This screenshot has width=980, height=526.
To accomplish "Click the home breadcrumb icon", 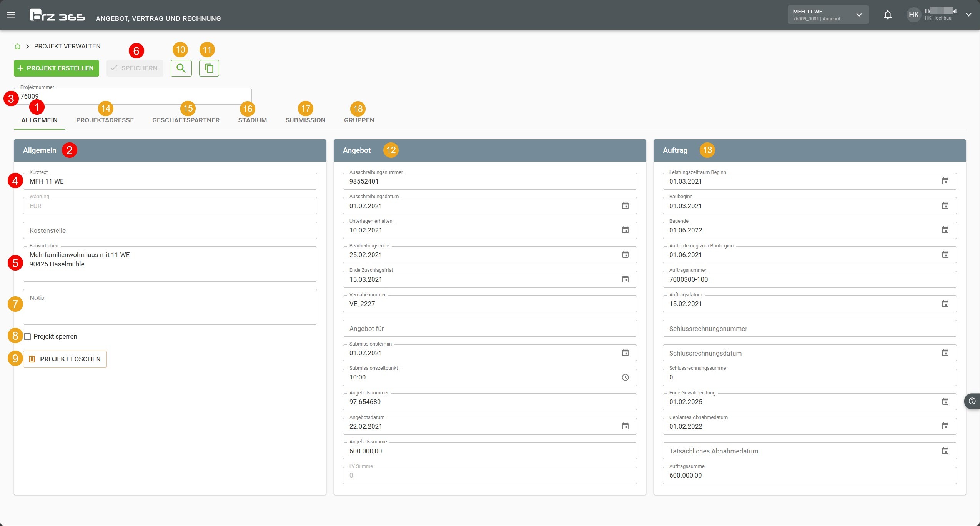I will 17,47.
